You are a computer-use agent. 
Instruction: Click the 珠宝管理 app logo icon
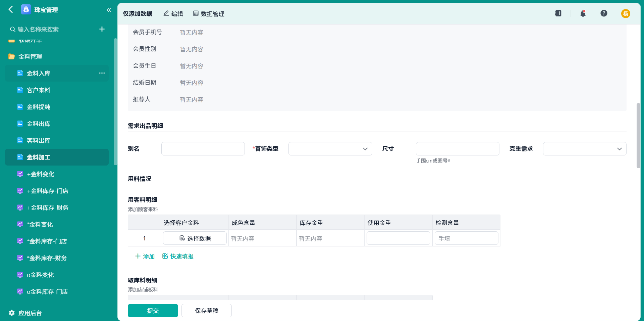(x=26, y=9)
